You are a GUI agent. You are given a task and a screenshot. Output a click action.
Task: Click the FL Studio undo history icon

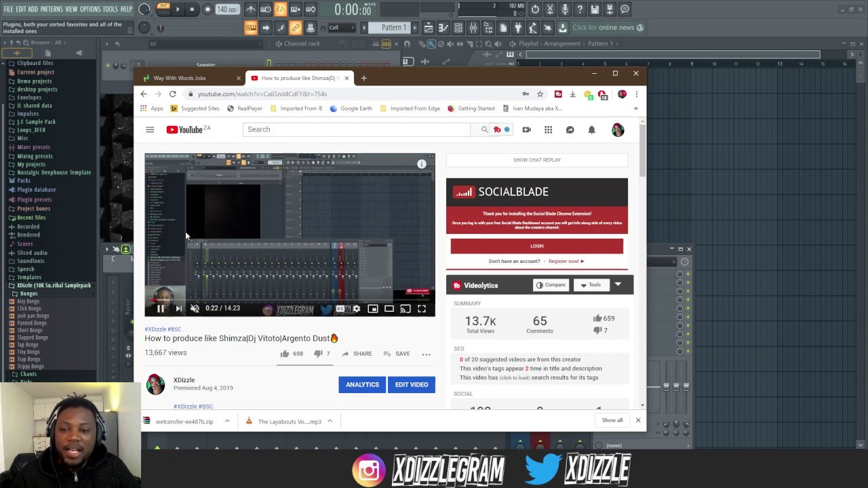[x=535, y=9]
